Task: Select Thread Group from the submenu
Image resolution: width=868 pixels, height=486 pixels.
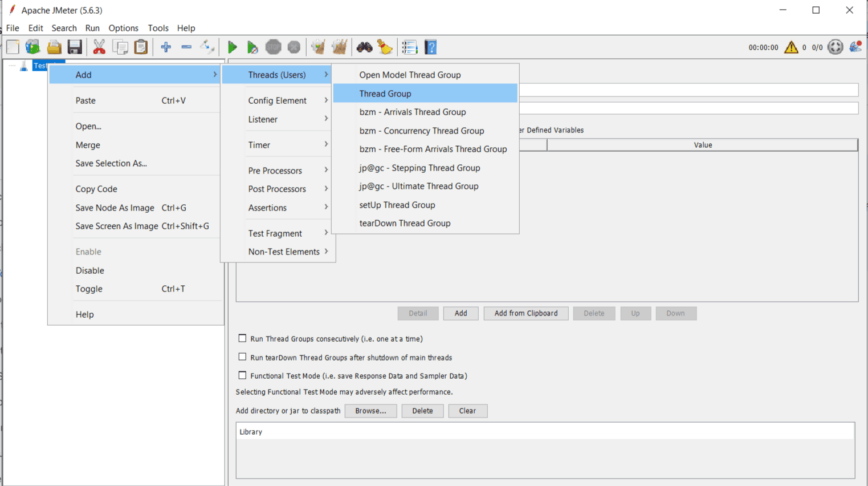Action: point(385,94)
